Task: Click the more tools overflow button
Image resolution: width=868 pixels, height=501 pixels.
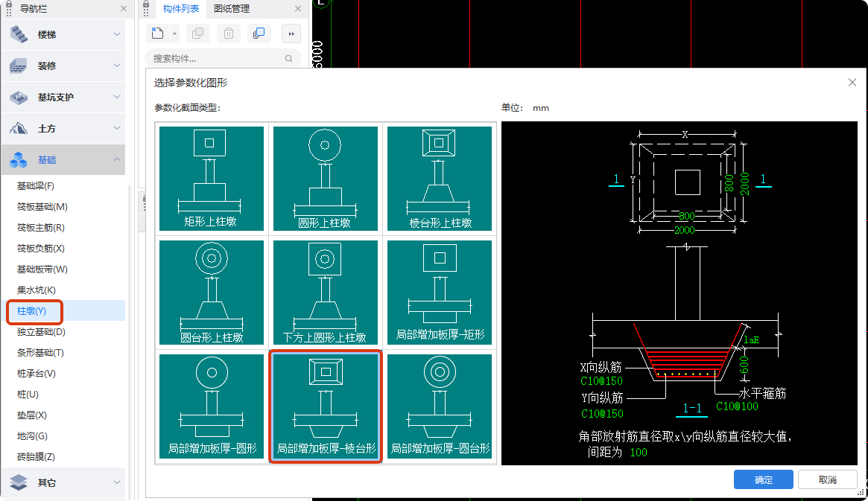Action: click(291, 33)
